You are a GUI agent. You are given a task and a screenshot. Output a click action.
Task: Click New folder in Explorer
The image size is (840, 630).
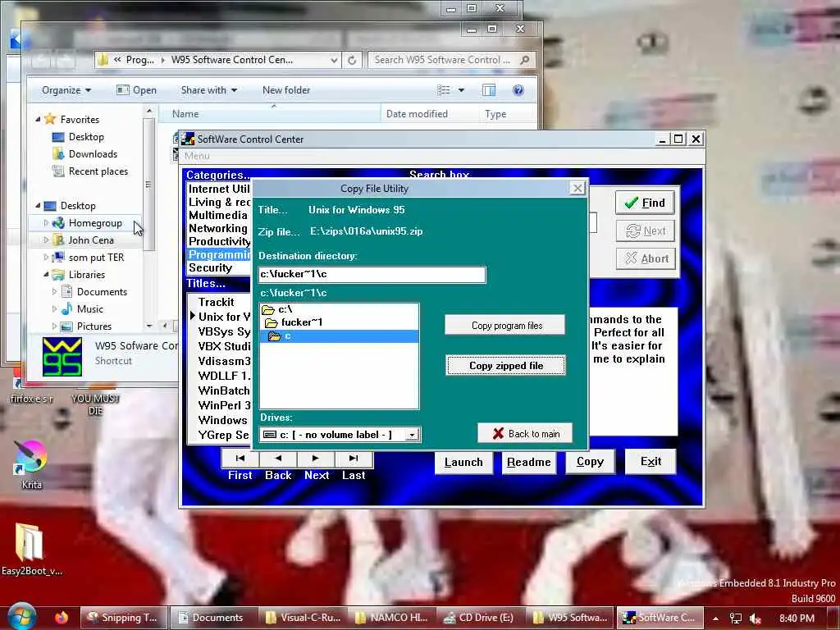[286, 90]
